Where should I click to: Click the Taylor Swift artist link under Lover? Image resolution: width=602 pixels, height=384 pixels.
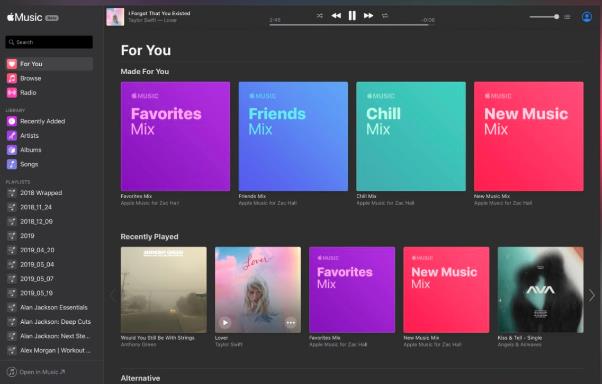coord(228,345)
